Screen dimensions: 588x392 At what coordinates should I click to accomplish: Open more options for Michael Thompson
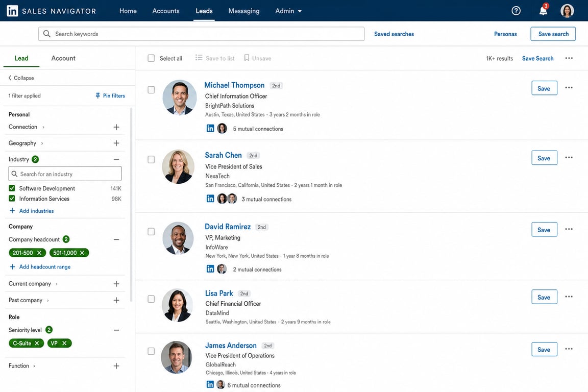(569, 88)
